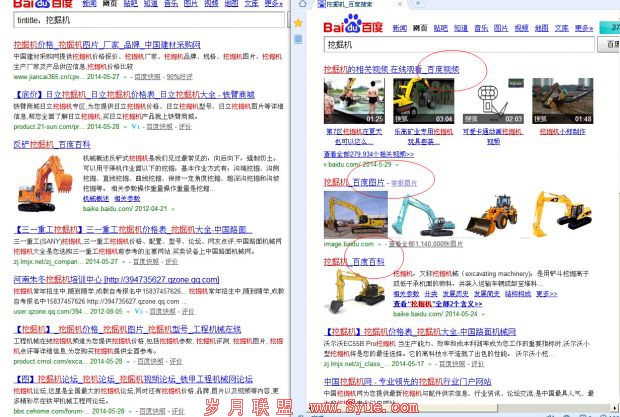Image resolution: width=620 pixels, height=417 pixels.
Task: Open the 挖掘机_百度图片 result title
Action: tap(354, 182)
